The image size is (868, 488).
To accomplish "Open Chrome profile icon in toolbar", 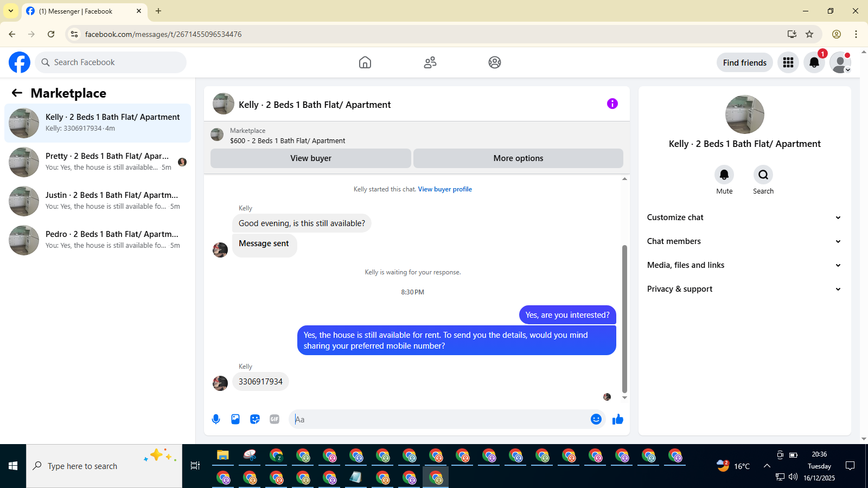I will pos(837,34).
